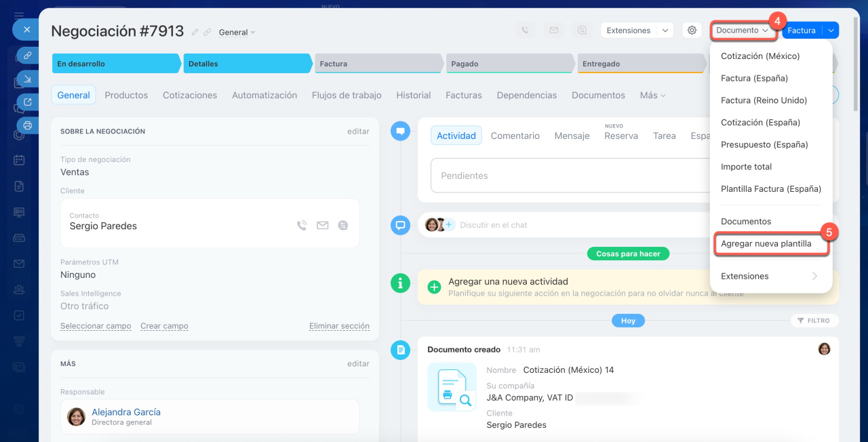Open the Documento dropdown button
This screenshot has width=868, height=442.
click(x=742, y=31)
